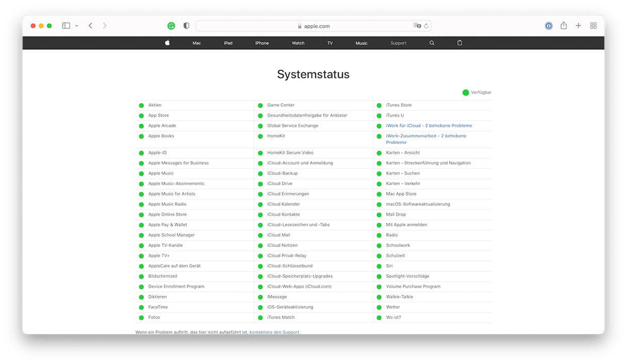Select the Apple Books entry
This screenshot has width=627, height=364.
tap(161, 136)
